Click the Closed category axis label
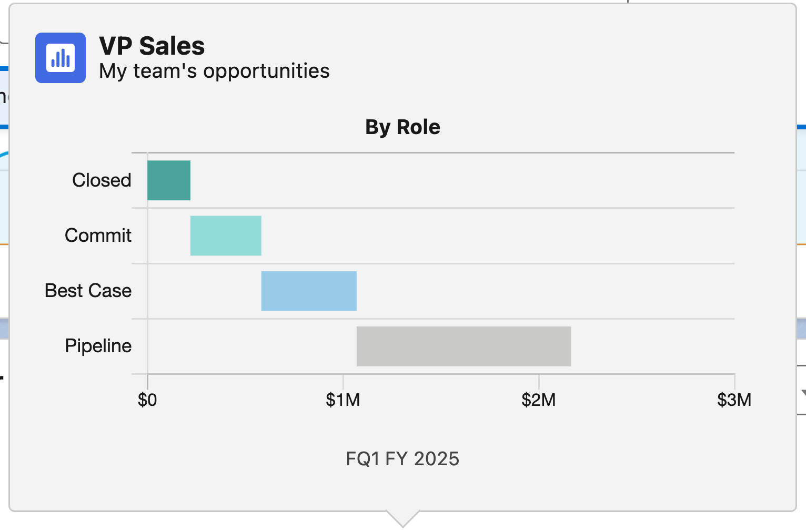806x532 pixels. (x=101, y=180)
